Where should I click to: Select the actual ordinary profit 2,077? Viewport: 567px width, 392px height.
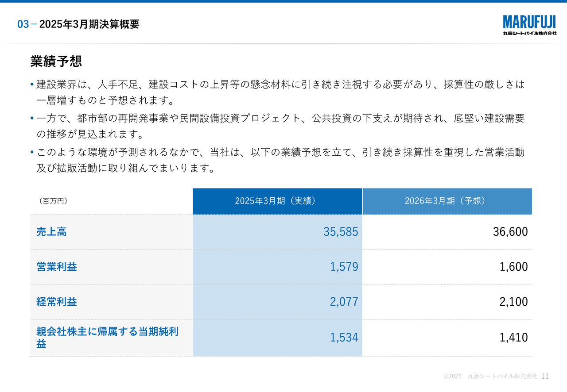coord(344,302)
